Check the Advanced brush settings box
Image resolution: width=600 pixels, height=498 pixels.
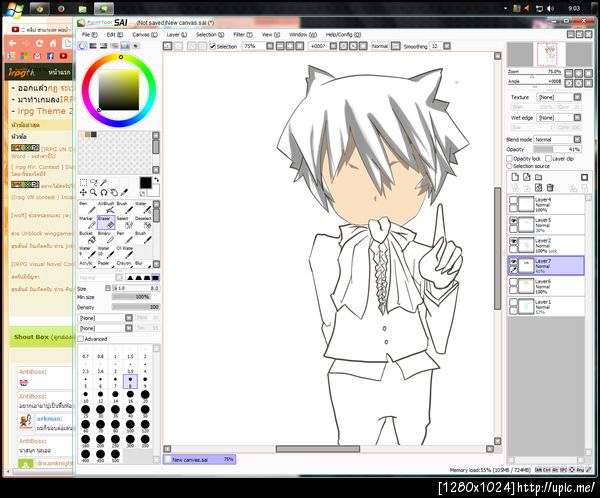click(81, 339)
